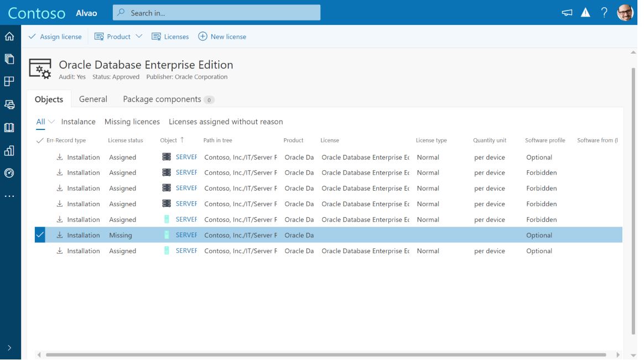Click the warning triangle alert icon
This screenshot has width=644, height=360.
click(585, 13)
